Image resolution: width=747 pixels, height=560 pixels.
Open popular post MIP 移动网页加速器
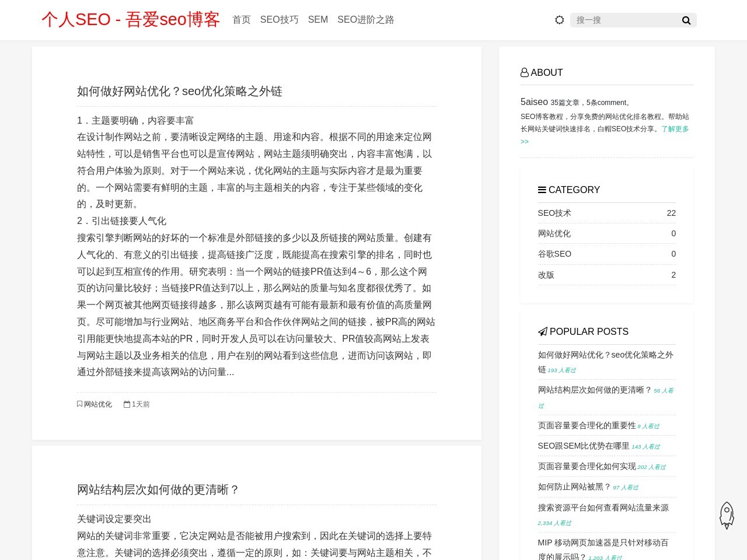(x=603, y=549)
